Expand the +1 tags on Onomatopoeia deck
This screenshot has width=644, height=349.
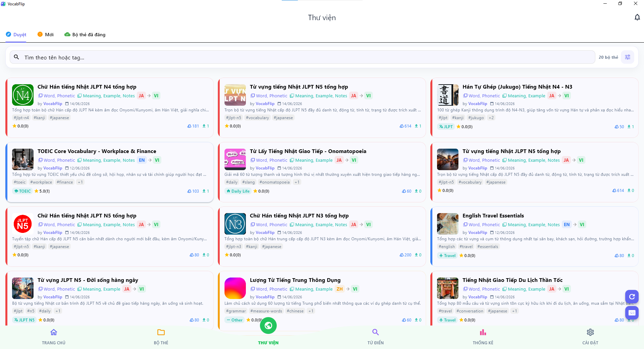(297, 182)
